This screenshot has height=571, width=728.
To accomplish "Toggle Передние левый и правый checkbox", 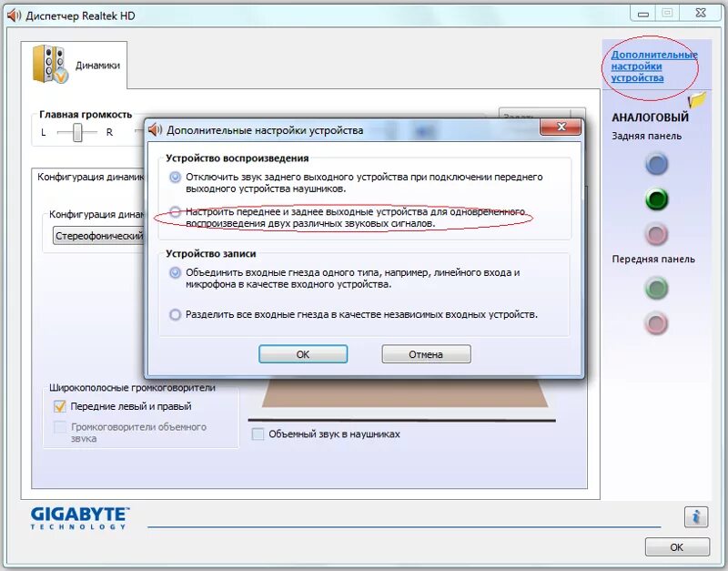I will click(x=60, y=406).
